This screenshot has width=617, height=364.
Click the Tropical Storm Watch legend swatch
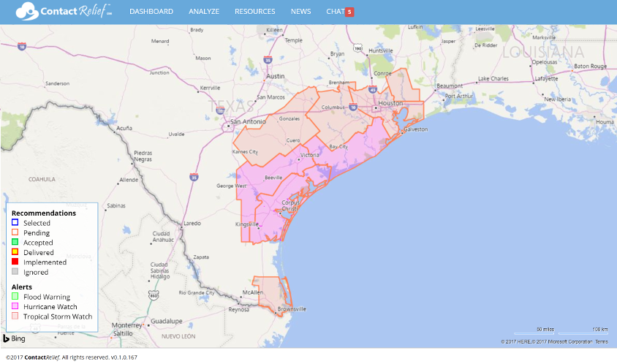click(15, 316)
